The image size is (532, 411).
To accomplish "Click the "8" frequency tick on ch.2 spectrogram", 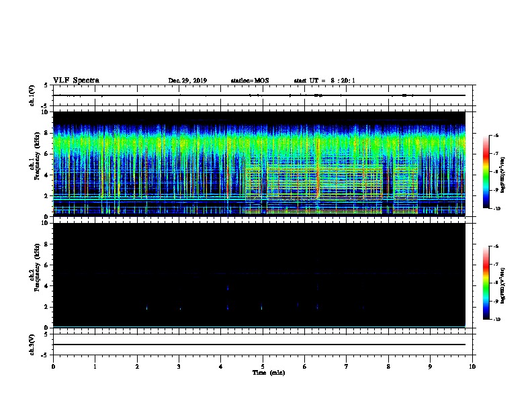I will coord(46,244).
